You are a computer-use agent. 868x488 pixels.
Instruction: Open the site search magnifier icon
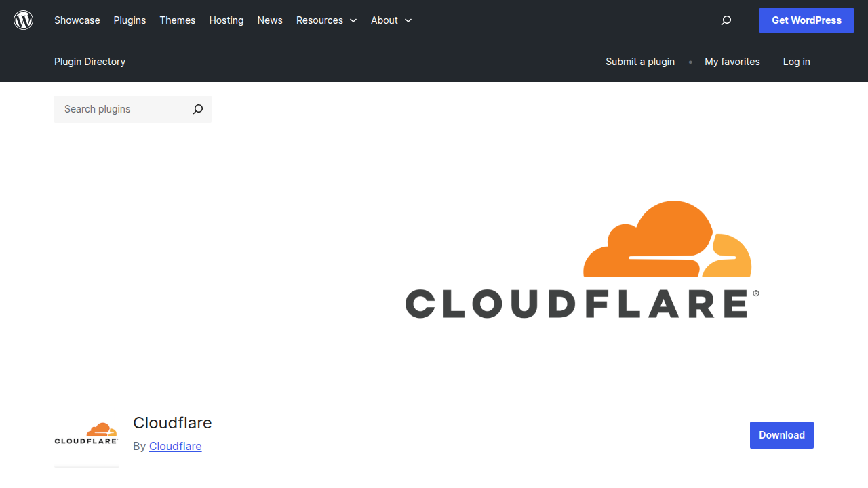tap(726, 20)
